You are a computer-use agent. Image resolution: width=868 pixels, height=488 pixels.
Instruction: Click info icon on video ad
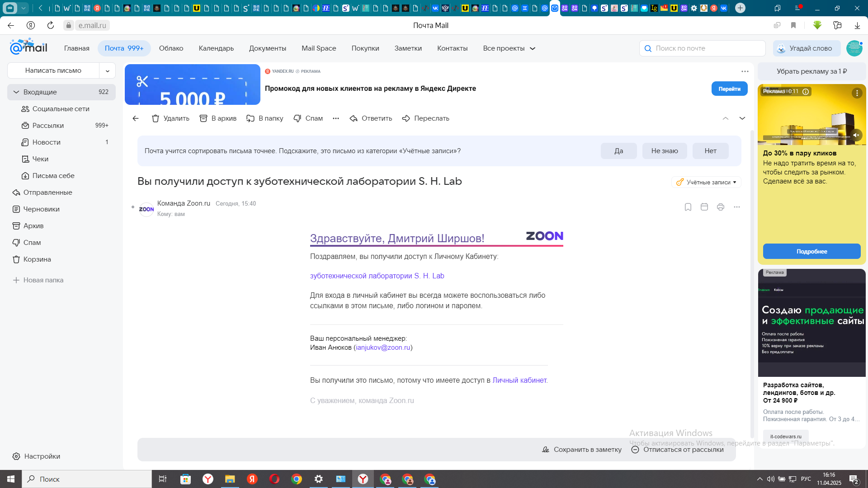[x=806, y=92]
